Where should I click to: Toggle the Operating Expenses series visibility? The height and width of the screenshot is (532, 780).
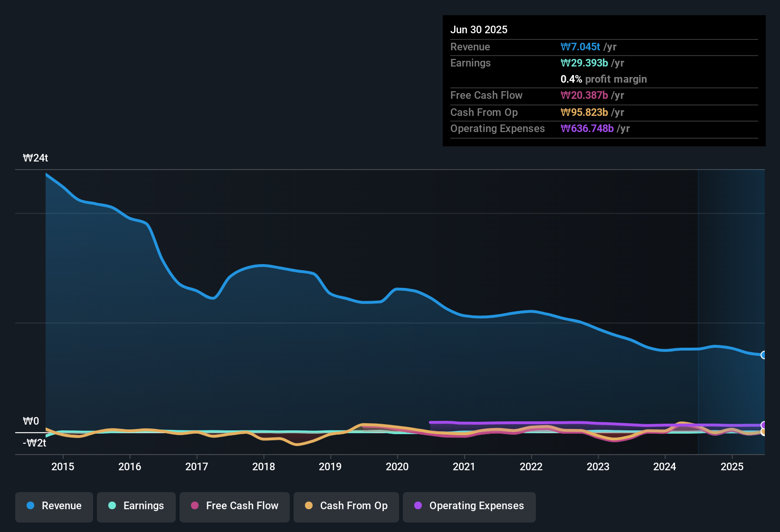pyautogui.click(x=469, y=506)
